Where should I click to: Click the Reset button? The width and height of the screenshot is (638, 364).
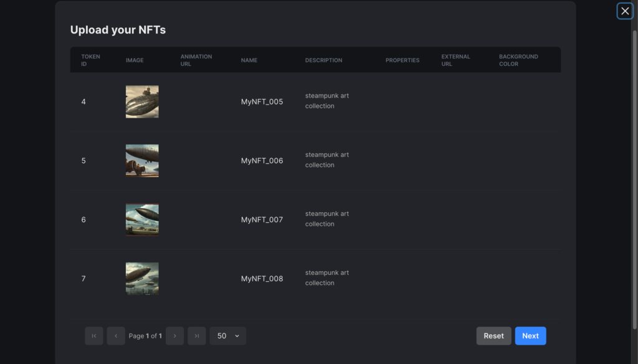point(493,336)
